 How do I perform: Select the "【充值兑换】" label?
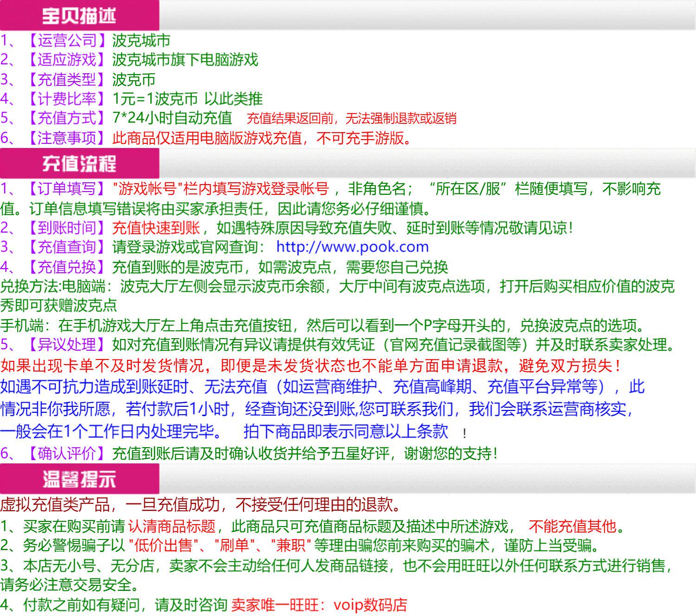(x=66, y=267)
